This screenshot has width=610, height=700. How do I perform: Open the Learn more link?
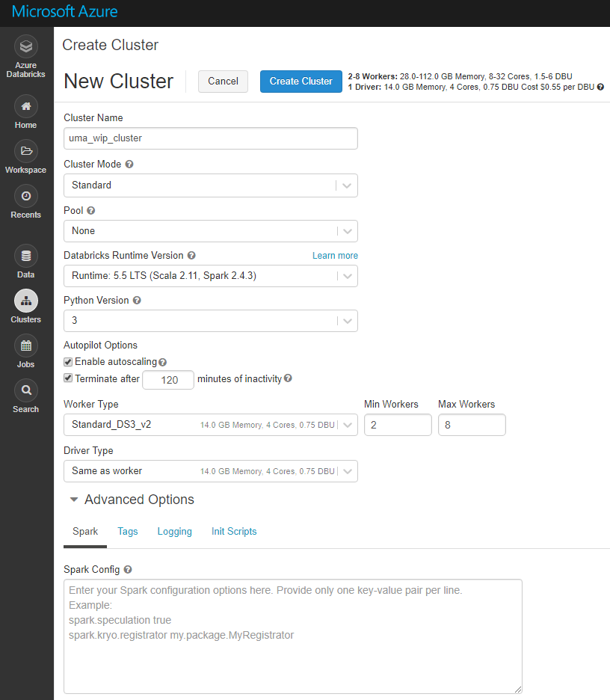[x=335, y=256]
